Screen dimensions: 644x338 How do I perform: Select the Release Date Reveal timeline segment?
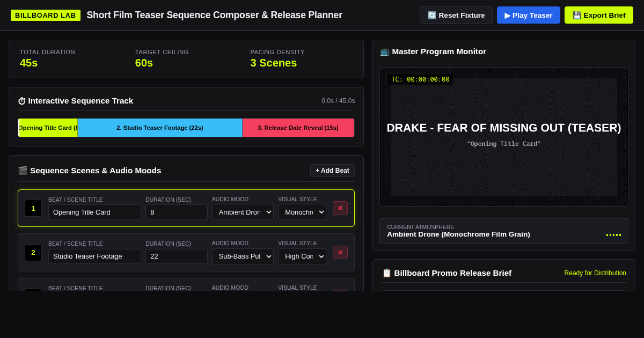[298, 128]
